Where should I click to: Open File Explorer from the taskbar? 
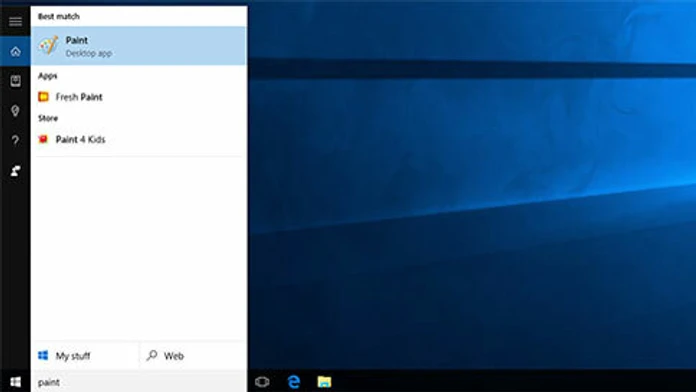[x=324, y=382]
